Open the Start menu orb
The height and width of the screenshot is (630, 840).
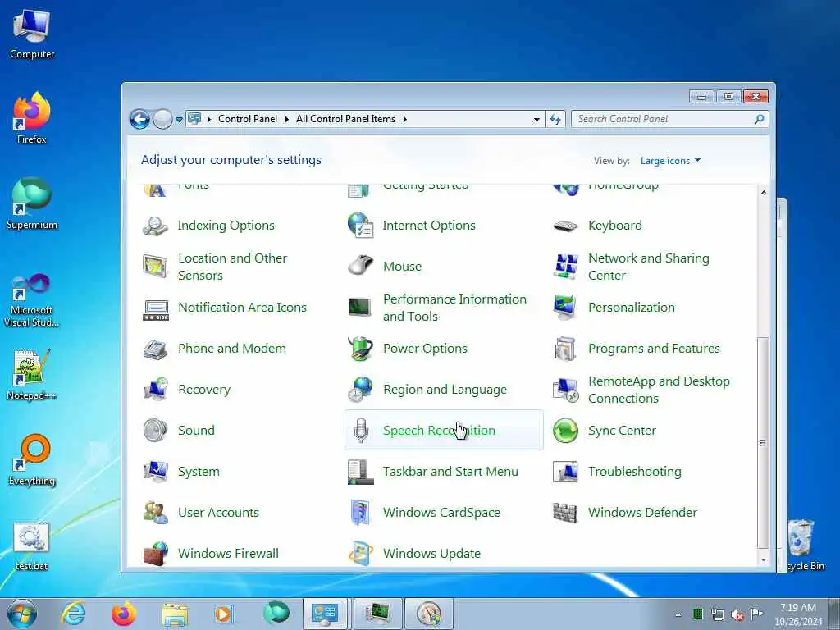(22, 614)
